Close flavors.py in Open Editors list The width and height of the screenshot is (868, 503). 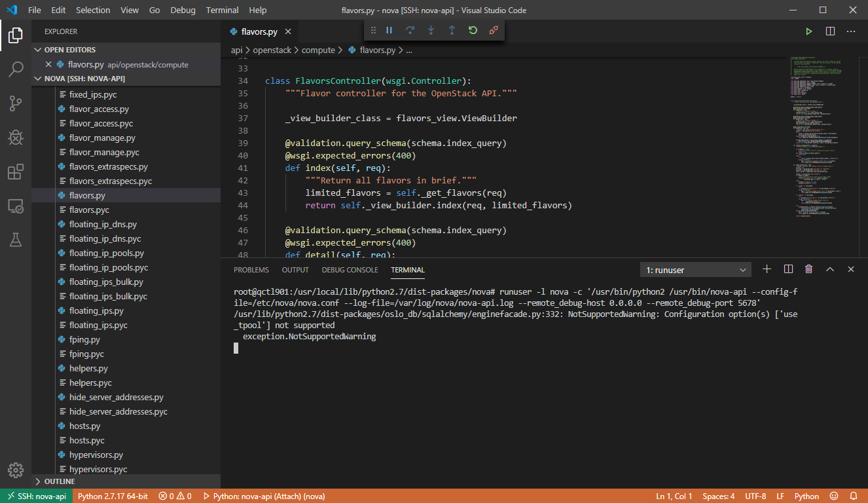pyautogui.click(x=48, y=64)
